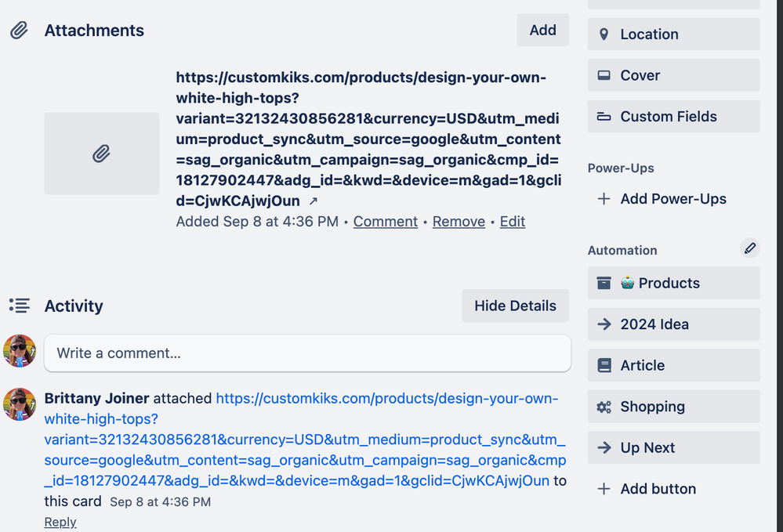Run the Products automation button

pos(673,284)
